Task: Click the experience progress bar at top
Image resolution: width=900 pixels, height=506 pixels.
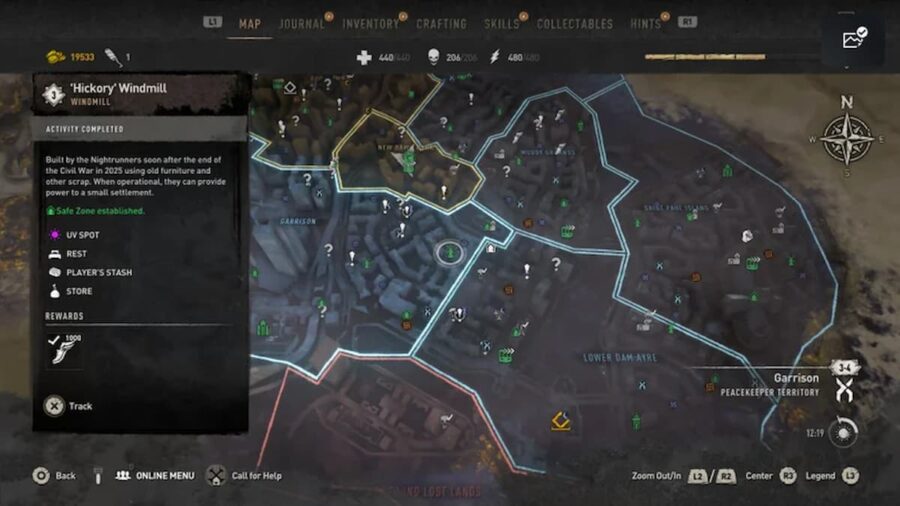Action: click(705, 57)
